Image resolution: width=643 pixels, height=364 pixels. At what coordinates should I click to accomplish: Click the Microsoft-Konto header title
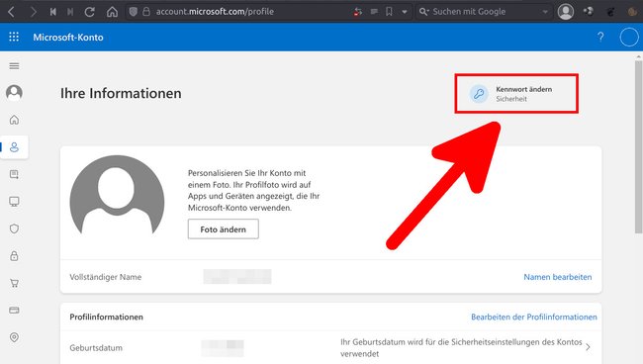coord(68,38)
